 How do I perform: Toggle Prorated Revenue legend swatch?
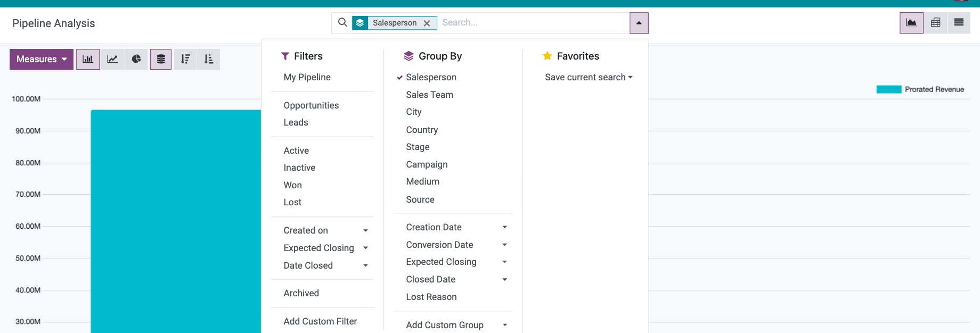[x=889, y=89]
